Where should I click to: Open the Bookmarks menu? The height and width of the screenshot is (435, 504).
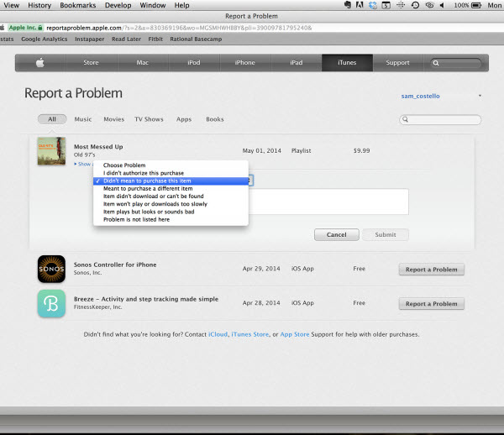pyautogui.click(x=77, y=5)
